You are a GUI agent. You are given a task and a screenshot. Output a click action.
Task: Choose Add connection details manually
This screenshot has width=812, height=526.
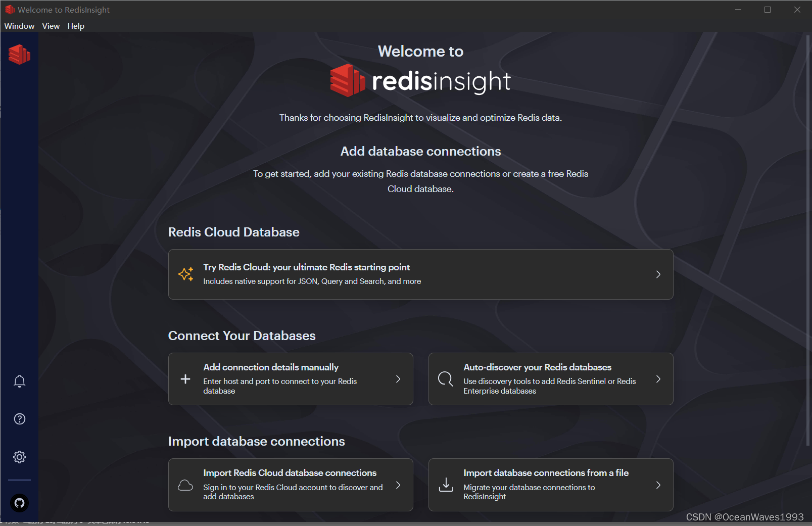291,379
